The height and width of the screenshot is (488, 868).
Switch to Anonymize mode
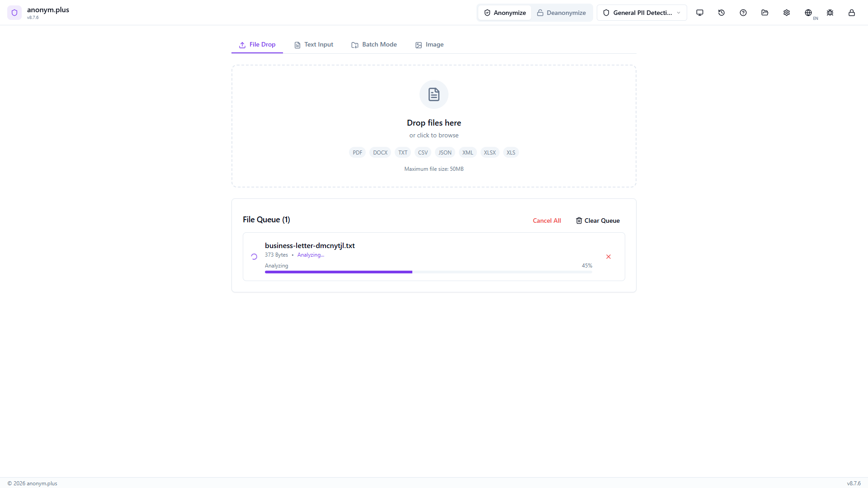(505, 13)
